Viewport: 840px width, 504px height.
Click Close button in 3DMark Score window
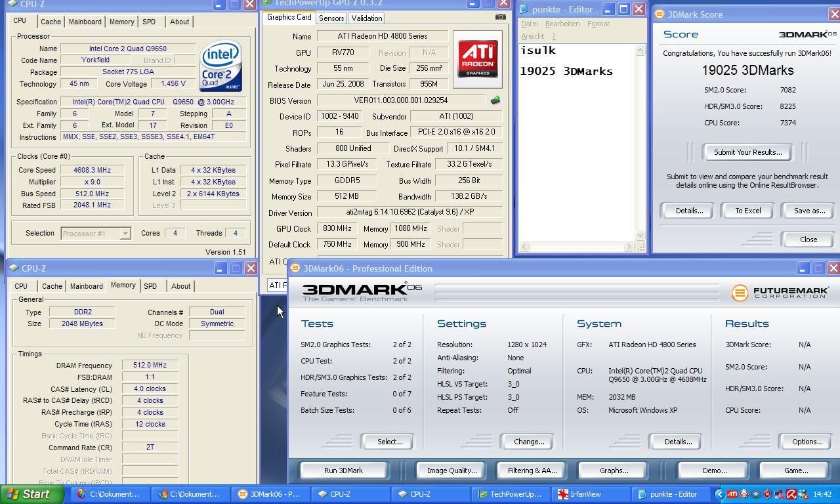click(808, 240)
